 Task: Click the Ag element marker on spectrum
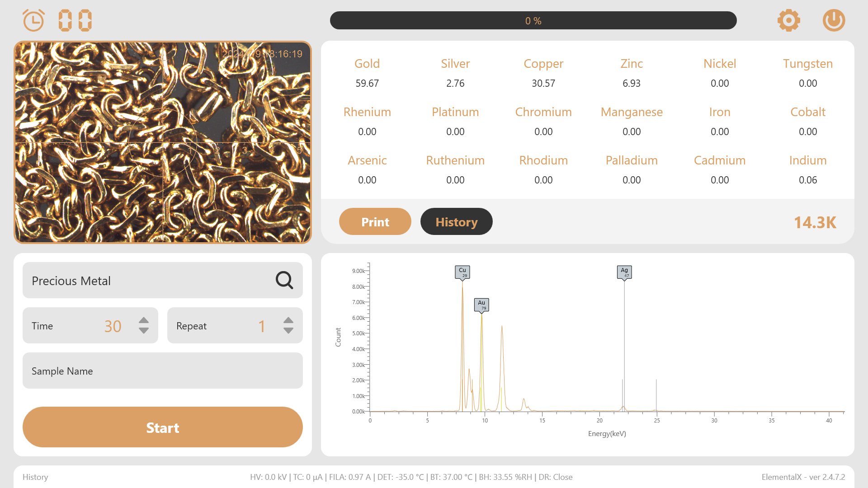point(624,272)
